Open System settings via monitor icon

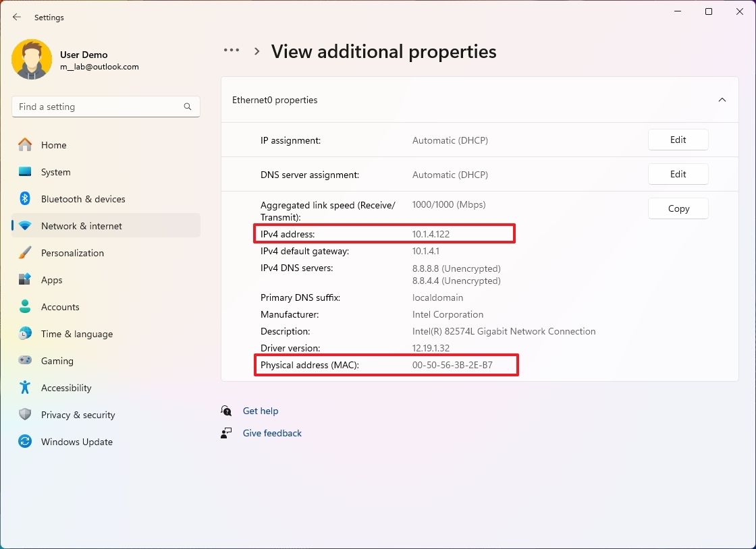click(x=25, y=172)
